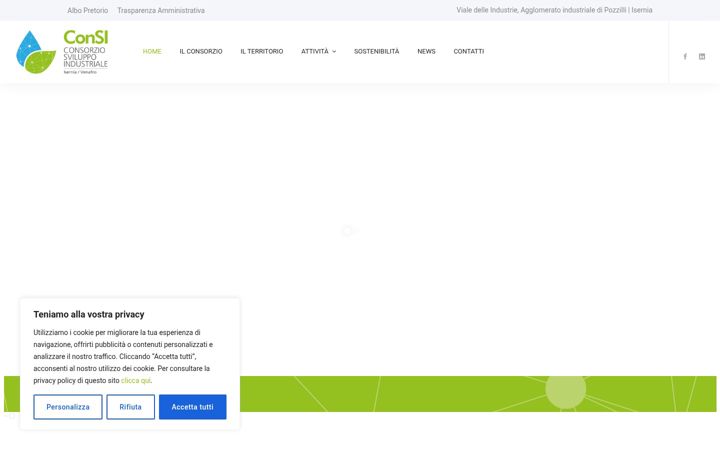
Task: Click the Viale delle Industrie address text
Action: pos(554,10)
